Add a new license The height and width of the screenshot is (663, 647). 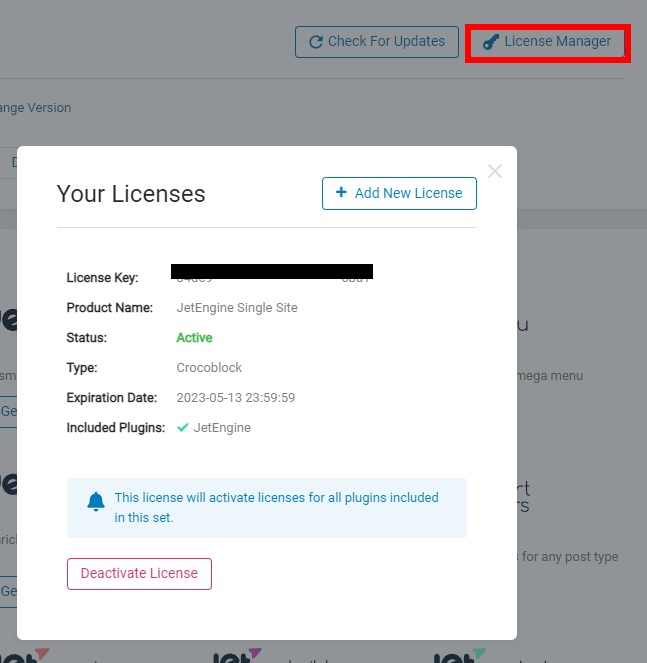pyautogui.click(x=399, y=193)
